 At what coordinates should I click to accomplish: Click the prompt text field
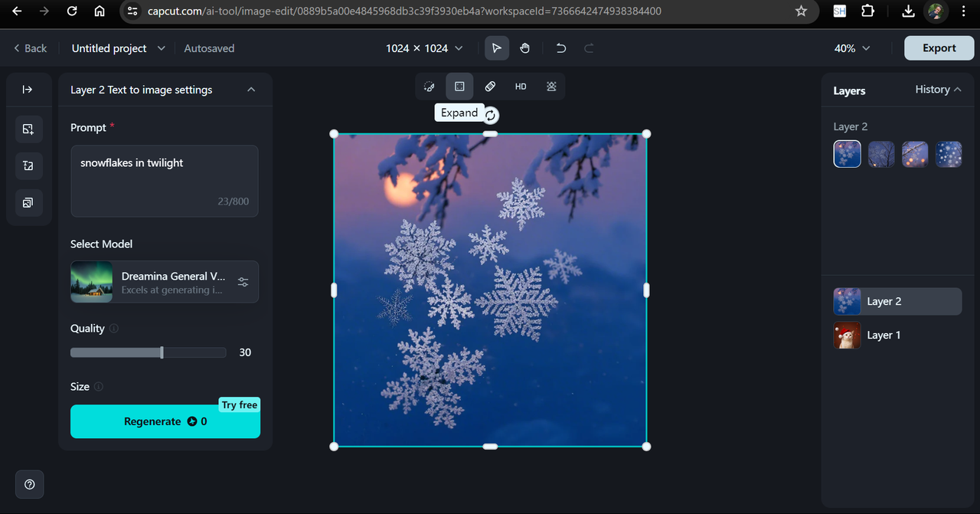(x=165, y=181)
